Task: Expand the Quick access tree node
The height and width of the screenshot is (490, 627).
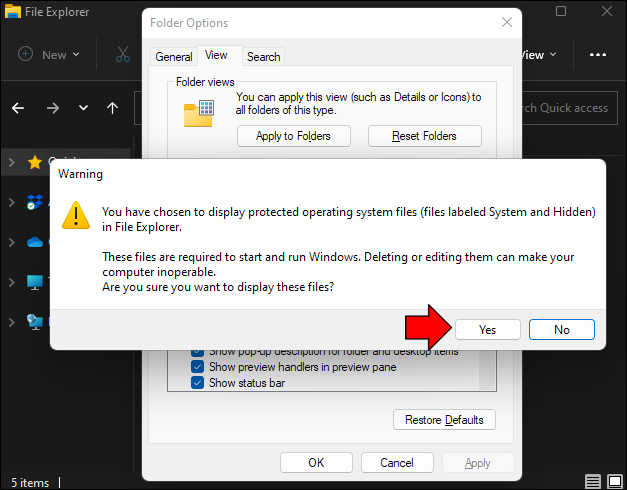Action: [x=12, y=162]
